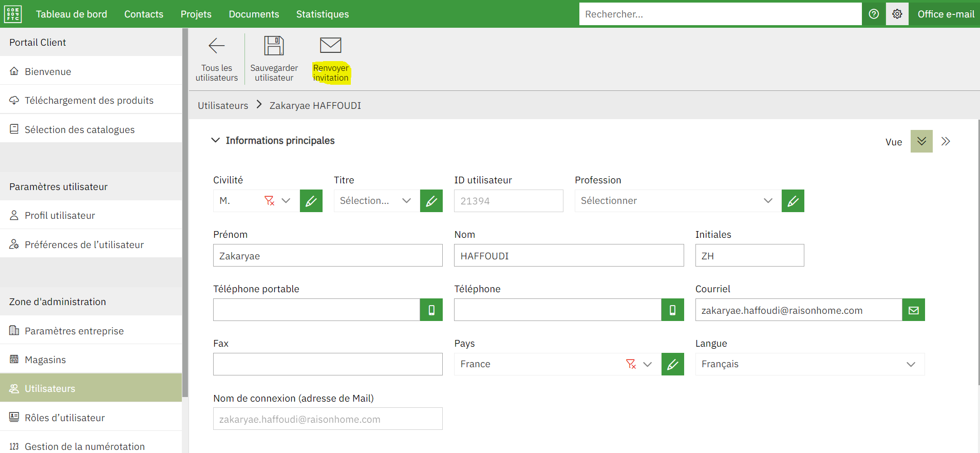Clear the Pays filter with red icon
This screenshot has height=453, width=980.
click(631, 364)
